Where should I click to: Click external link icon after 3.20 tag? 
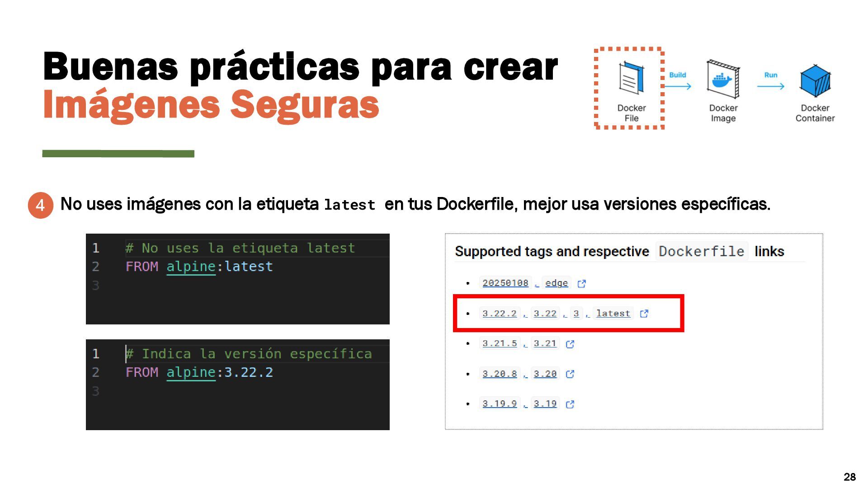pyautogui.click(x=570, y=374)
